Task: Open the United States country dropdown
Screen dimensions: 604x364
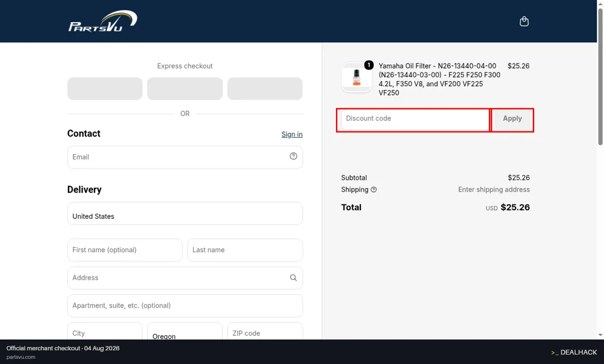Action: coord(185,213)
